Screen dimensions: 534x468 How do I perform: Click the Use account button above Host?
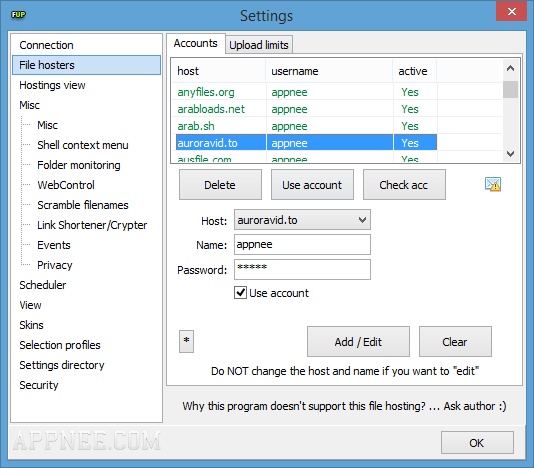point(312,185)
